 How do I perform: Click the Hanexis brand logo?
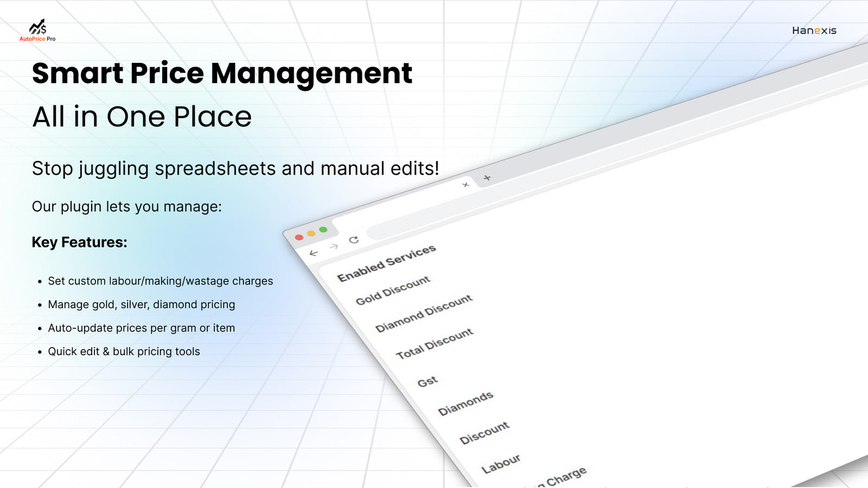[x=814, y=31]
